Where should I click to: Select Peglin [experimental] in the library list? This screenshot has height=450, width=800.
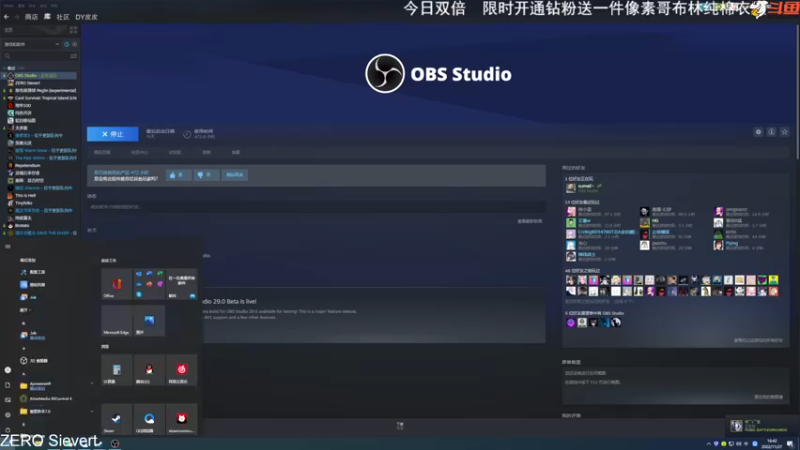click(x=40, y=90)
